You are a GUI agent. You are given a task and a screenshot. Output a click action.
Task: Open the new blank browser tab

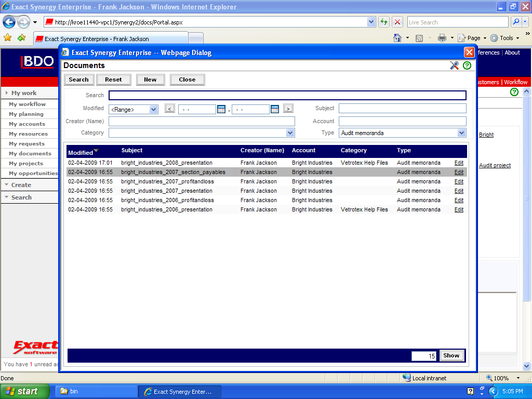point(196,38)
